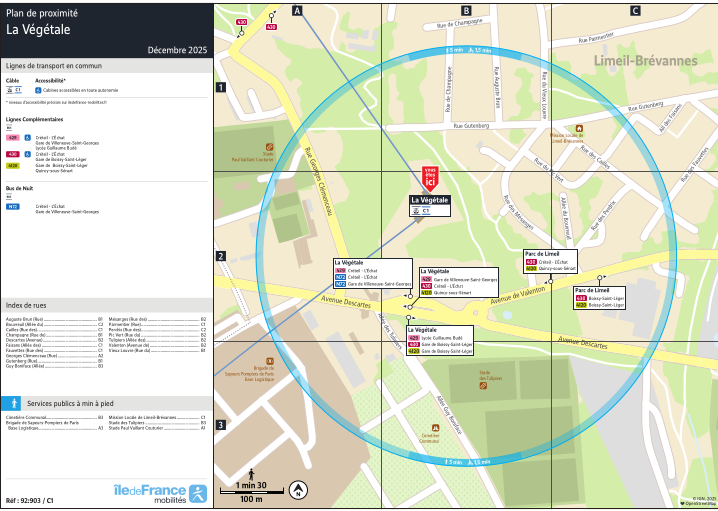Click the 'Rue Parmentier' map label
This screenshot has width=718, height=511.
(596, 37)
